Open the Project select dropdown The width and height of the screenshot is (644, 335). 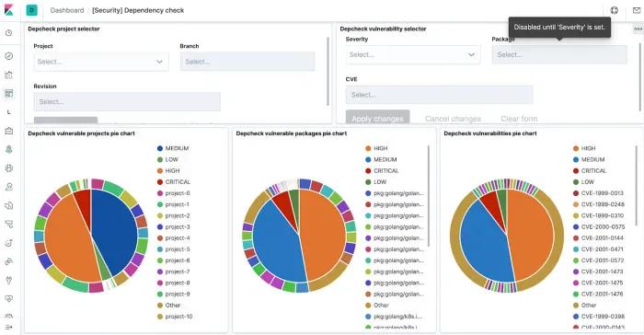point(101,62)
